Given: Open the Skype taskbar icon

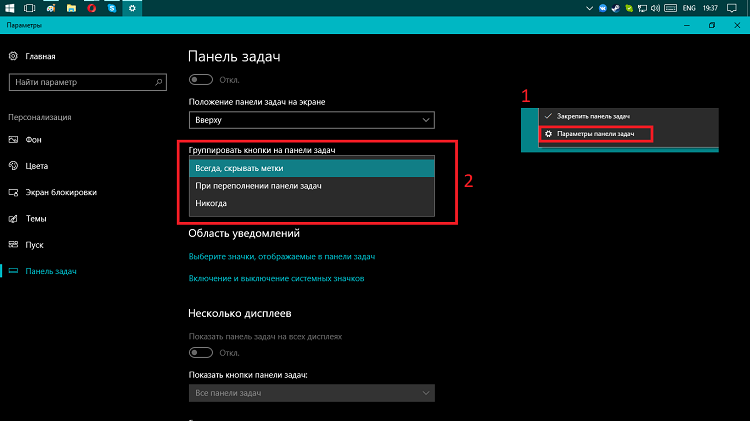Looking at the screenshot, I should 112,8.
